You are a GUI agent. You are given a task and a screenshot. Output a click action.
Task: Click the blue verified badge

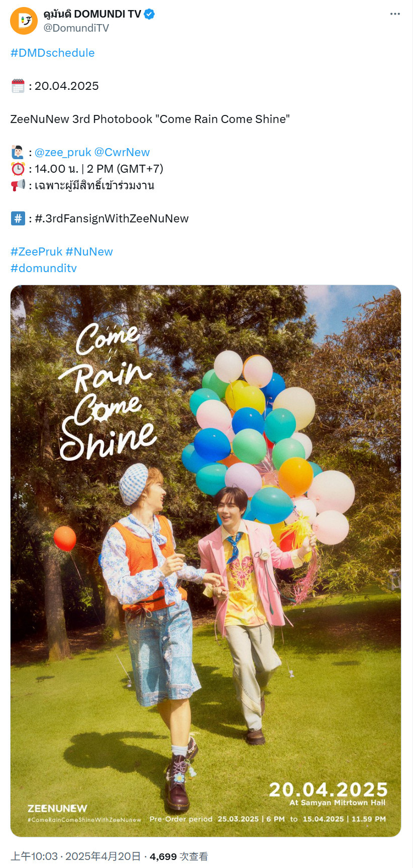[149, 14]
